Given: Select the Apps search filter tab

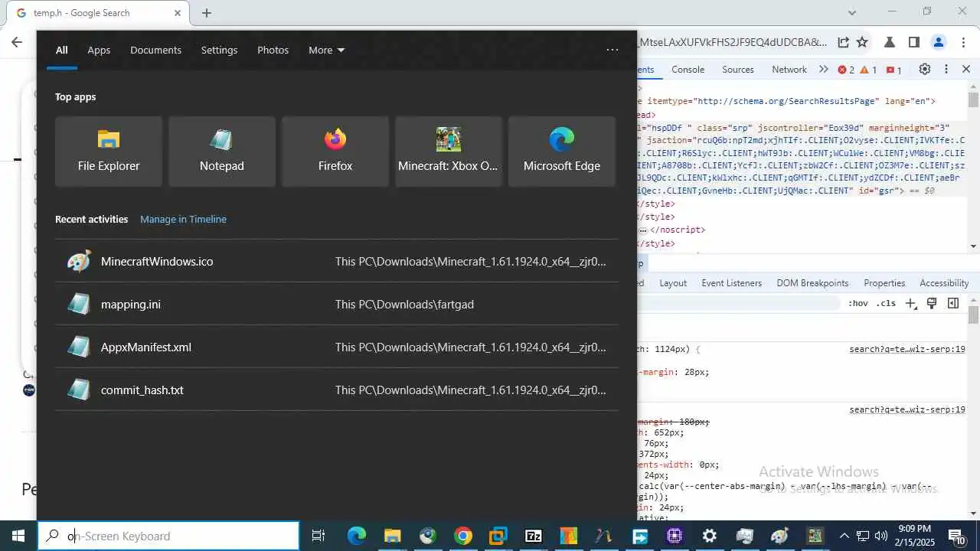Looking at the screenshot, I should [99, 50].
